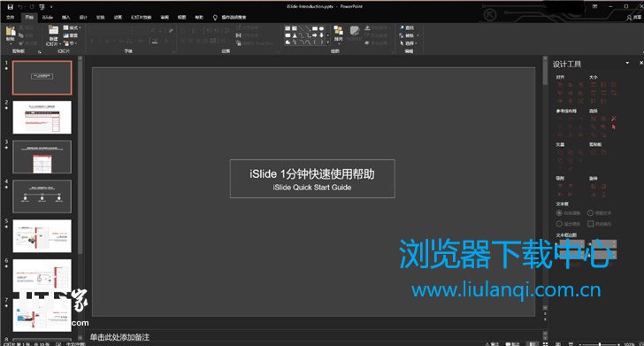Select the left brace shape in gallery
Image resolution: width=644 pixels, height=346 pixels.
pyautogui.click(x=315, y=42)
